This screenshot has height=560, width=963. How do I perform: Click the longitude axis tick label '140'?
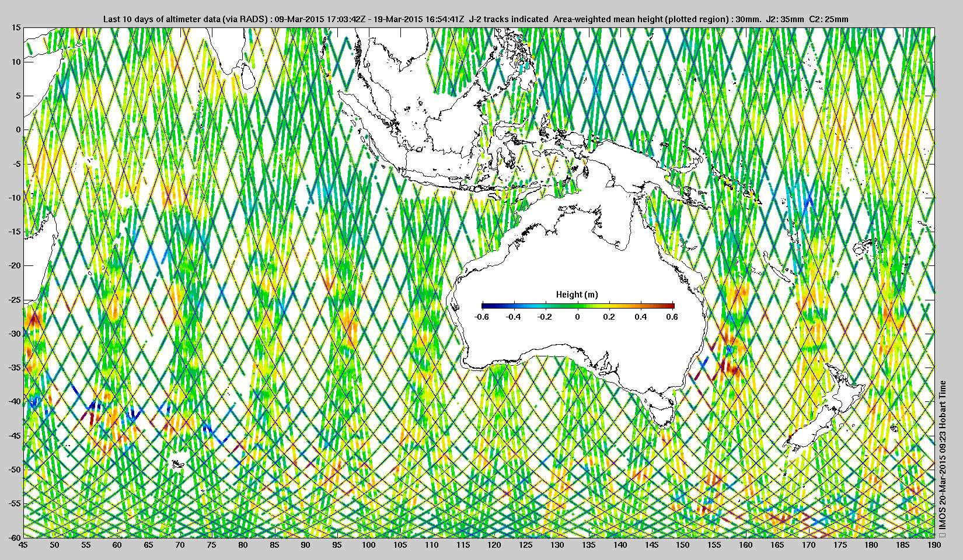coord(620,545)
